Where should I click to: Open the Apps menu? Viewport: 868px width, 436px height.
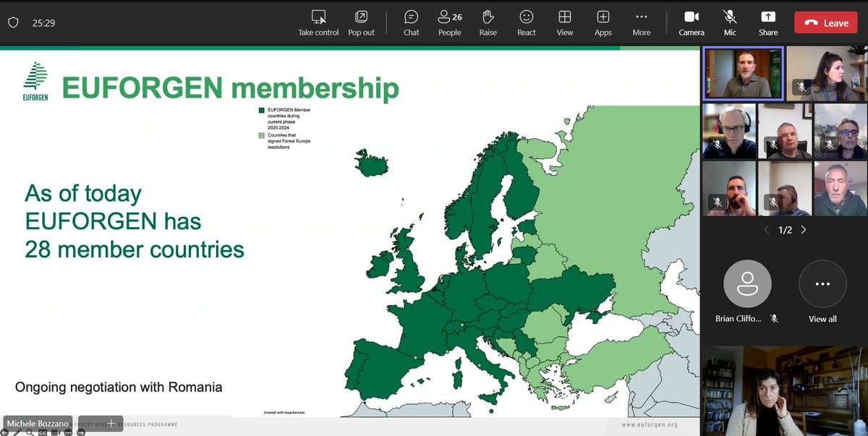coord(603,22)
